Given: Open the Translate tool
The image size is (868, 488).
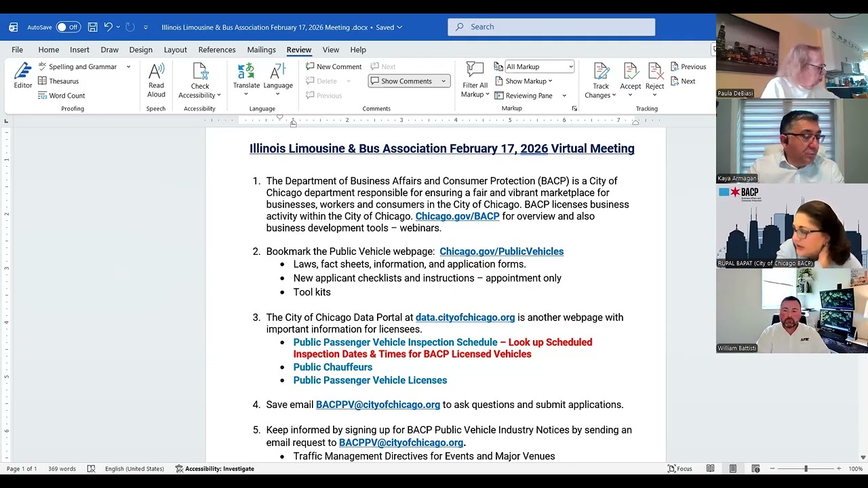Looking at the screenshot, I should click(x=246, y=81).
